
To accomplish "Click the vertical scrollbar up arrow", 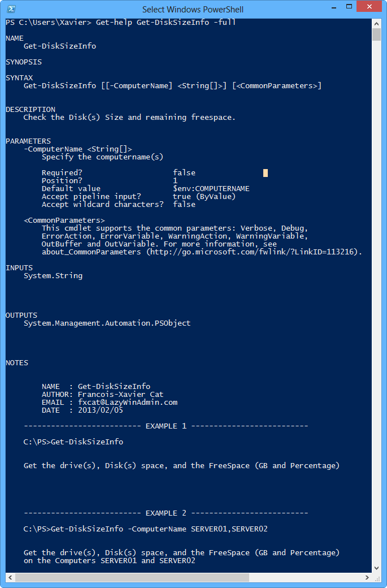I will [x=377, y=22].
